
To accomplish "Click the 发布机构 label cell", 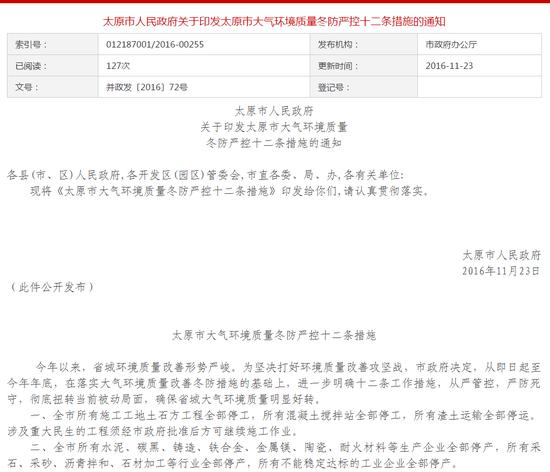I will coord(364,45).
